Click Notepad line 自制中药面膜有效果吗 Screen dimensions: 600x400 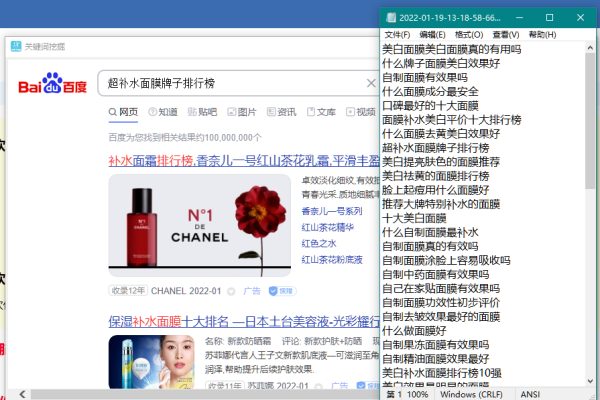click(435, 274)
